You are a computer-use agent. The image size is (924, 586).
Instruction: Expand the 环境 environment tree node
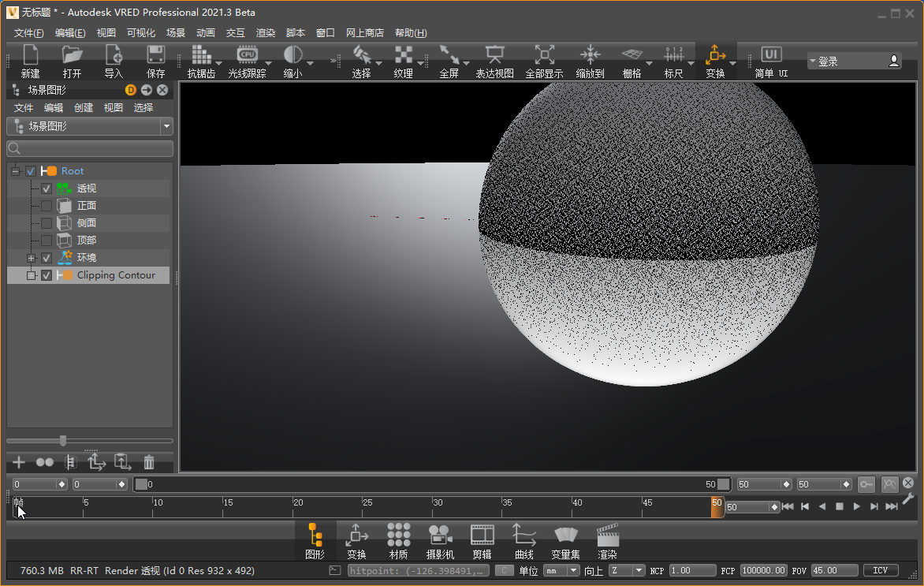pyautogui.click(x=32, y=258)
